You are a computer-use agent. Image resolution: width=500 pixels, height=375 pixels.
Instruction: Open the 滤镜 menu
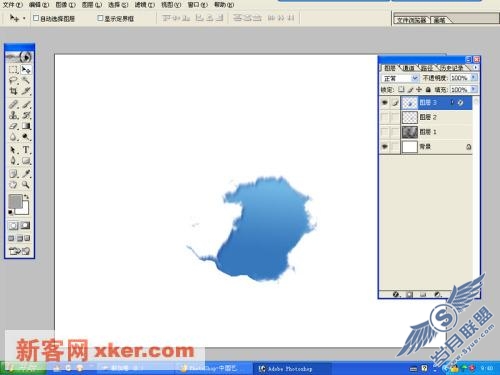[145, 5]
